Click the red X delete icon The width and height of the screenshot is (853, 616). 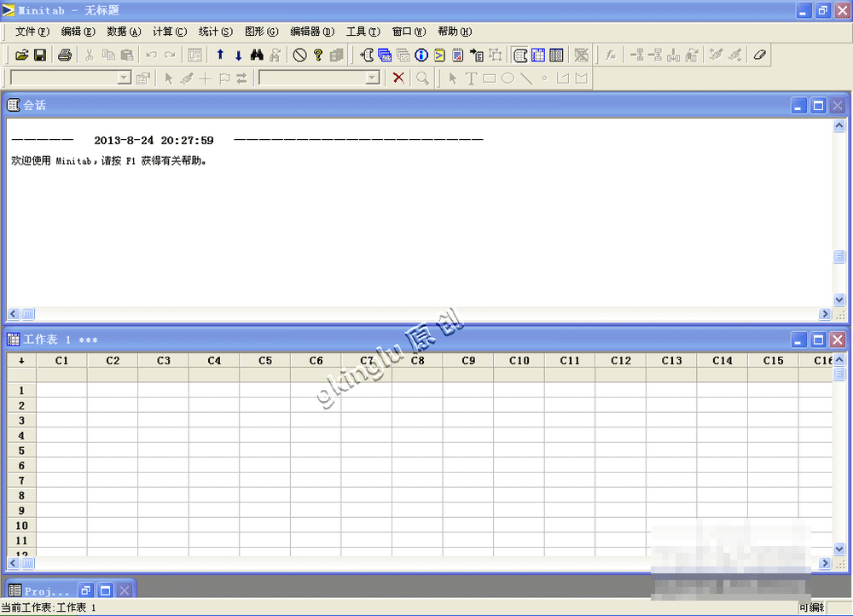click(398, 78)
